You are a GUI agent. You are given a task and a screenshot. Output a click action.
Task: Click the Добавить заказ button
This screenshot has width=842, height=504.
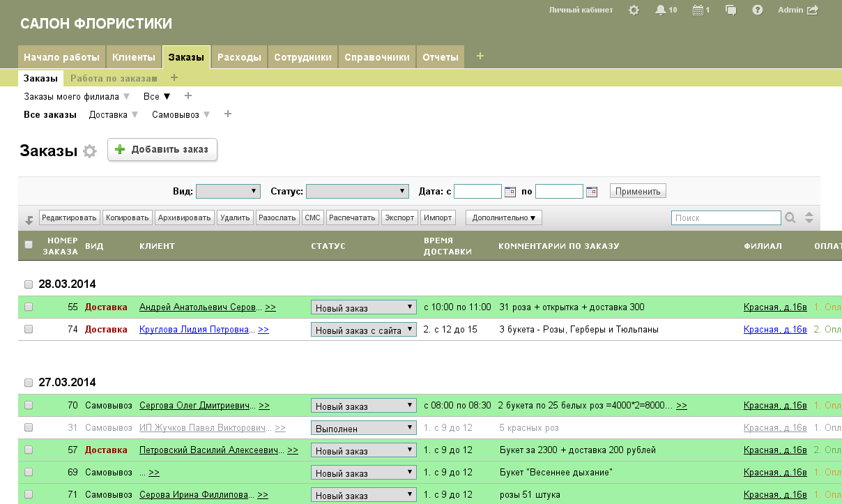pos(162,150)
